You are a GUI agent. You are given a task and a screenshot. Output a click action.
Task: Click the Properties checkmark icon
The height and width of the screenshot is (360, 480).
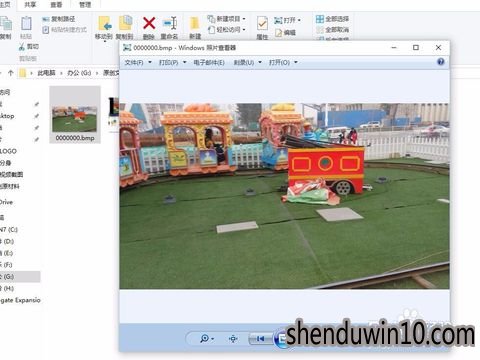(262, 24)
